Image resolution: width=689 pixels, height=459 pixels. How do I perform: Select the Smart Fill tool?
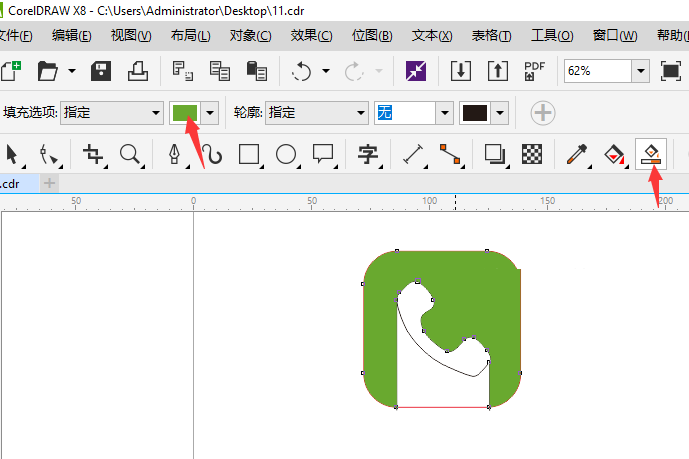click(651, 155)
